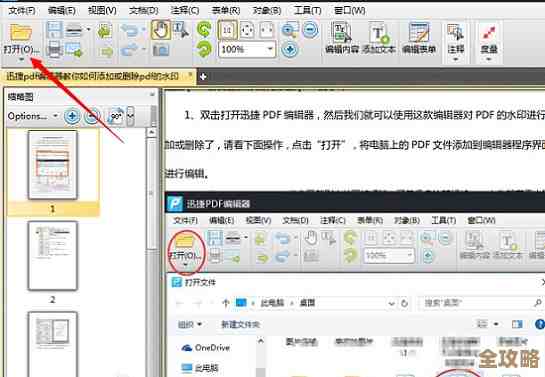This screenshot has width=545, height=377.
Task: Open the 窗口(W) menu in top menu bar
Action: (349, 11)
